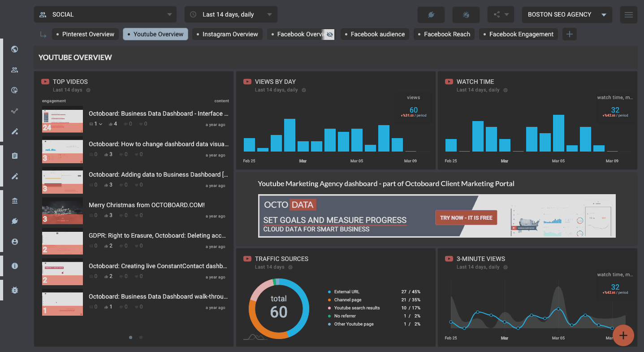Add a new dashboard tab with plus icon

pyautogui.click(x=569, y=34)
